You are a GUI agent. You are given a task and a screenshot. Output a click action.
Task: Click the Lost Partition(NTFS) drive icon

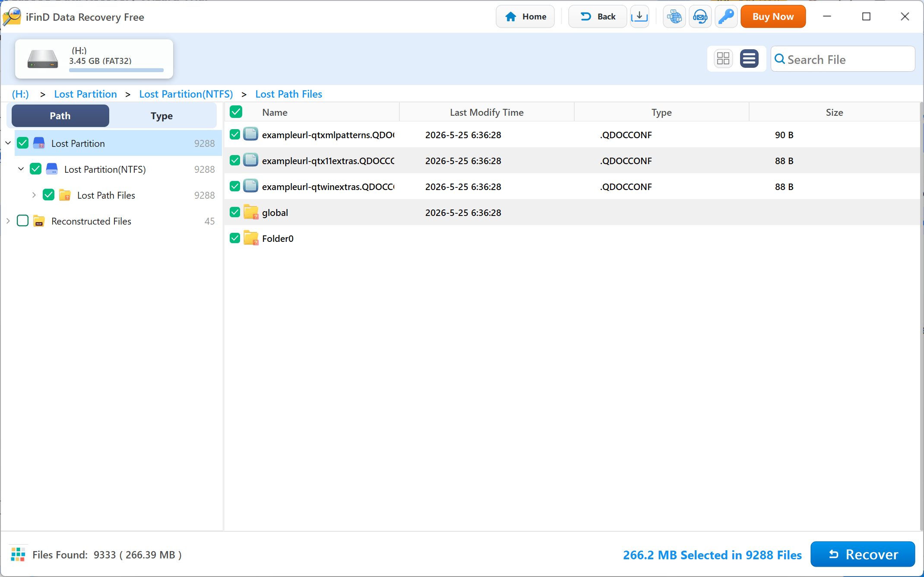[x=52, y=169]
